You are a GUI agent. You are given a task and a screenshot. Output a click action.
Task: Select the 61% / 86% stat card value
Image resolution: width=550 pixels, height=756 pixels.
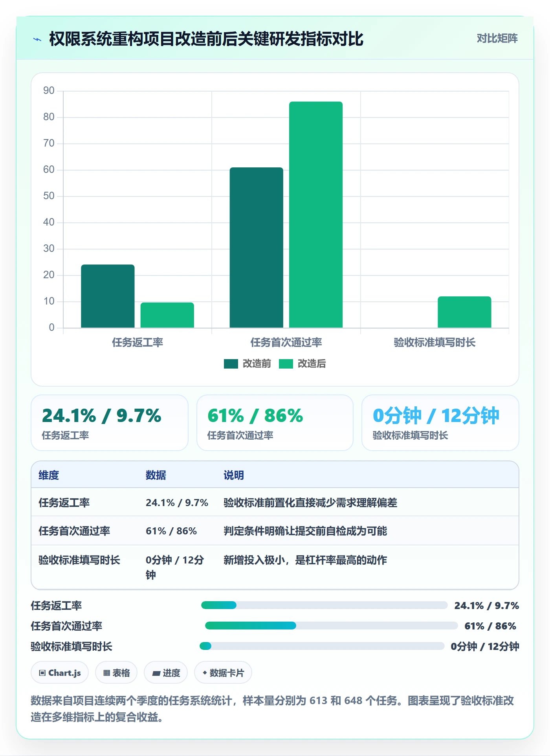[255, 416]
